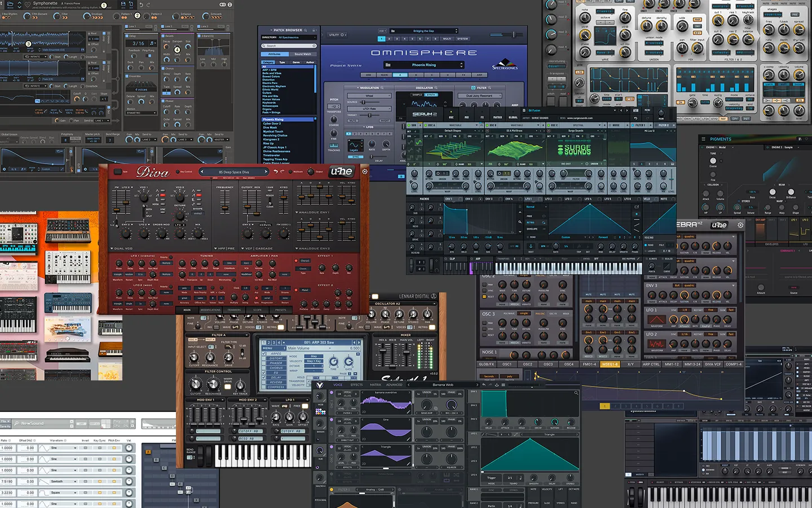Click MULTI button in Omnisphere
This screenshot has height=508, width=812.
click(447, 39)
